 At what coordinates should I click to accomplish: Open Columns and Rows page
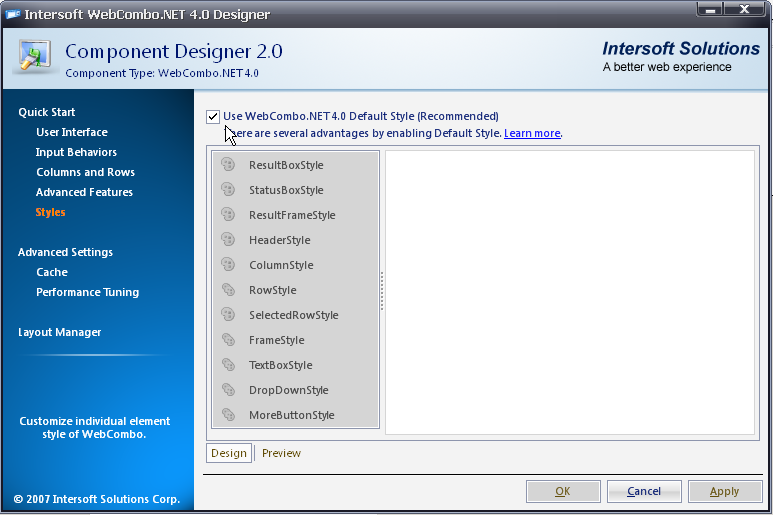point(85,172)
